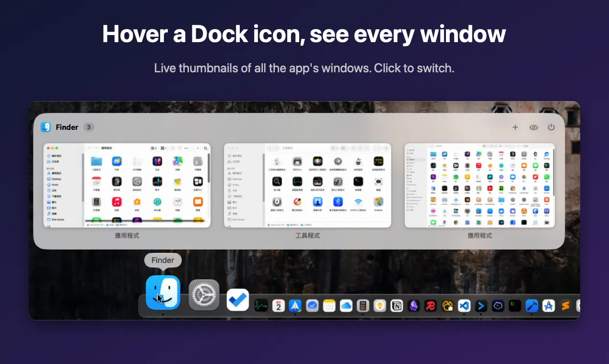The height and width of the screenshot is (364, 609).
Task: Open the dark round face icon app
Action: click(x=498, y=306)
